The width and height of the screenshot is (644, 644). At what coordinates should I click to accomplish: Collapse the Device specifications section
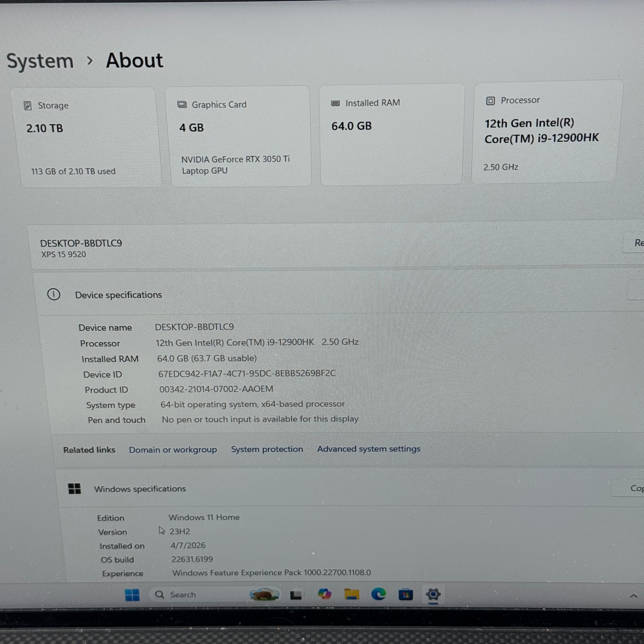(x=119, y=295)
